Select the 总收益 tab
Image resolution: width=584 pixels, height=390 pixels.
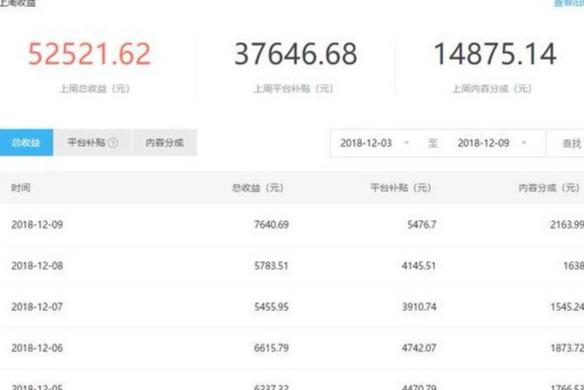click(26, 142)
